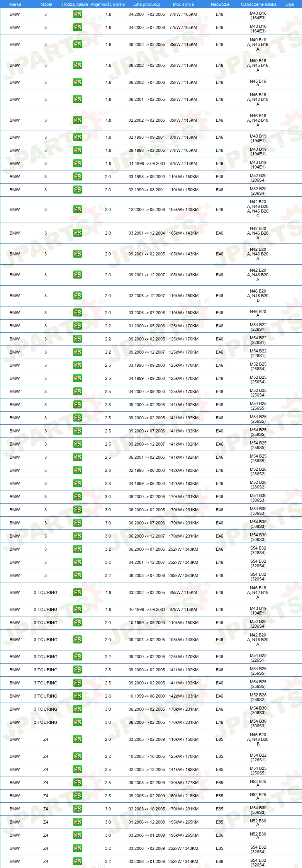Select the date range 06.2002 -> 07.2006
The image size is (302, 868).
click(x=147, y=82)
